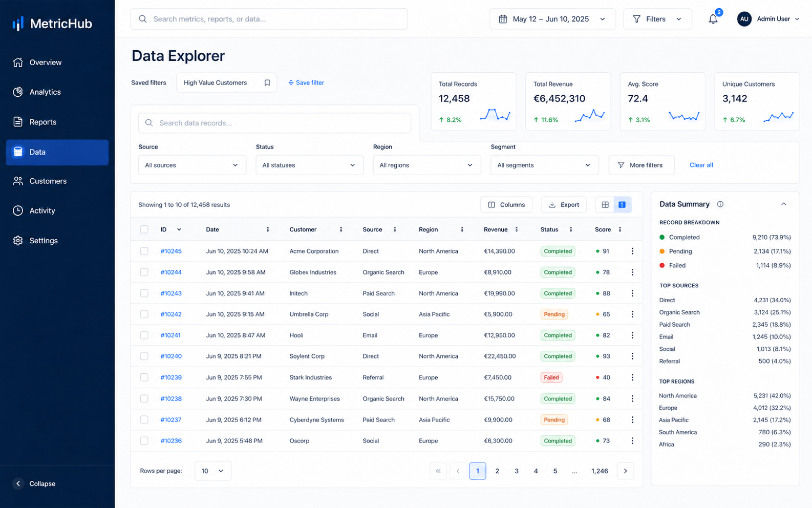
Task: Click the Customer column sort icon
Action: [341, 229]
